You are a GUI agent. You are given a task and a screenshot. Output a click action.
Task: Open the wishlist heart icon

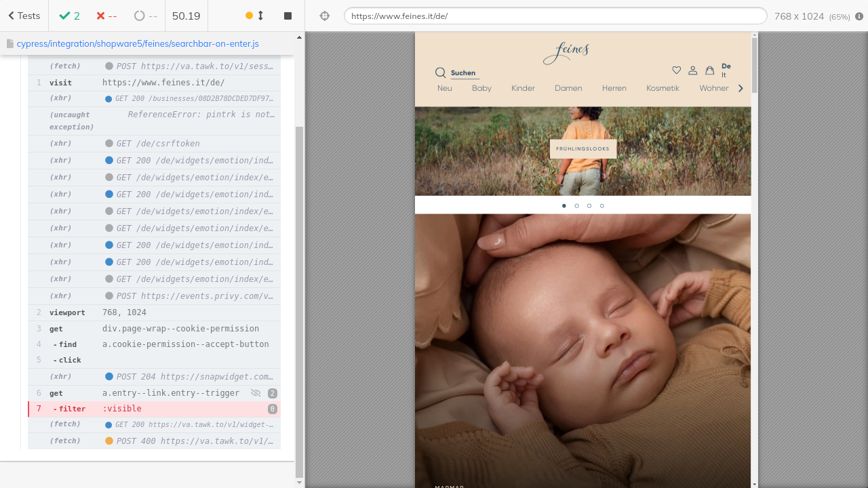tap(676, 70)
